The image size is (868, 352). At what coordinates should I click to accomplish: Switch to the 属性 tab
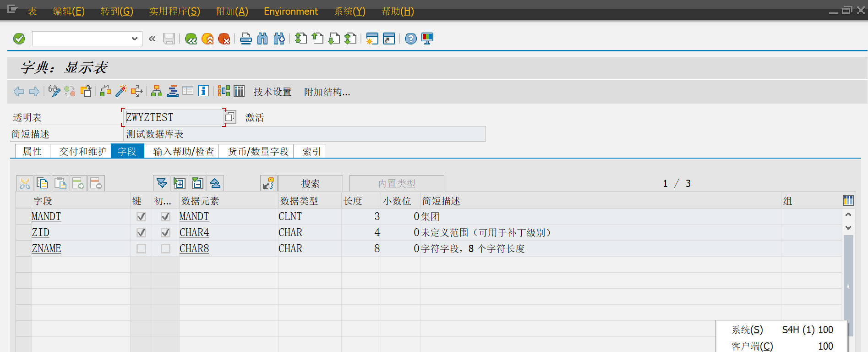click(32, 151)
